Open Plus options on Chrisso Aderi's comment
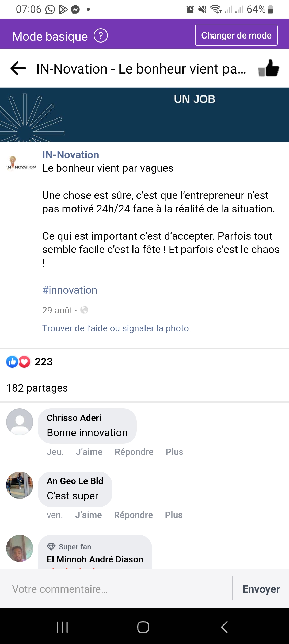The image size is (289, 644). pyautogui.click(x=174, y=452)
